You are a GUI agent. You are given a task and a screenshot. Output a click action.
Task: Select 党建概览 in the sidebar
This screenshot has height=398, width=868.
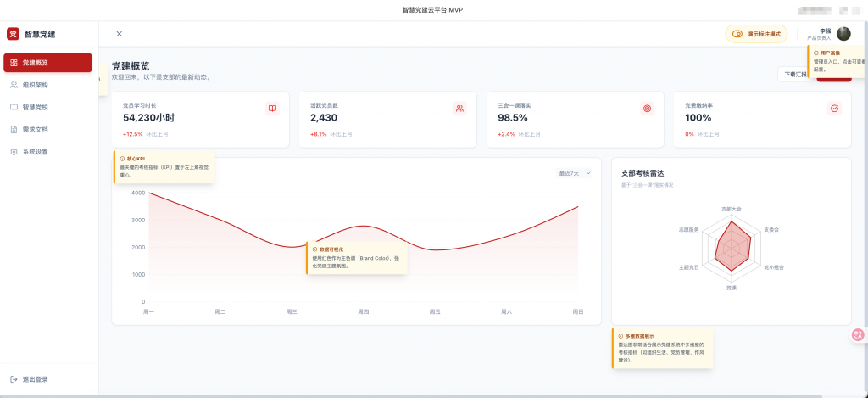click(47, 63)
